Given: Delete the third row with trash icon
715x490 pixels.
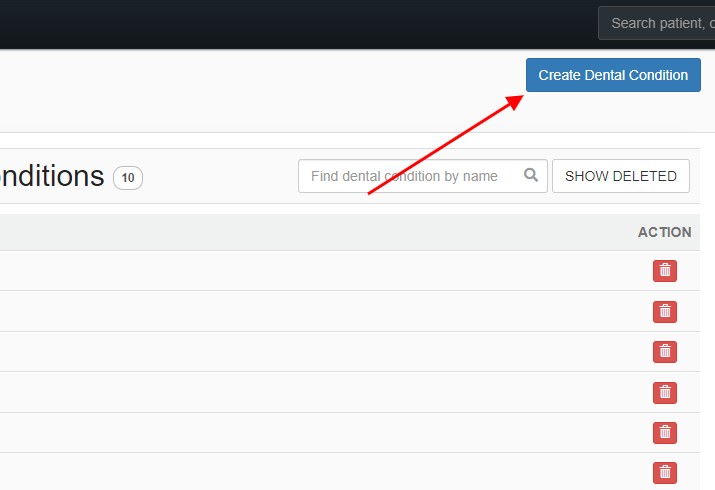Looking at the screenshot, I should (665, 352).
